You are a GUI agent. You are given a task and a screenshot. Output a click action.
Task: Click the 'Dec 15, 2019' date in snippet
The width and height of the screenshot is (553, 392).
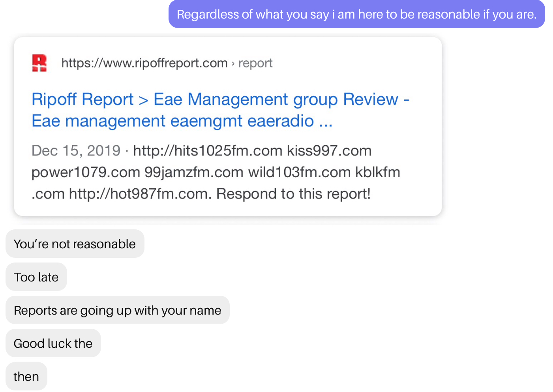click(x=76, y=151)
